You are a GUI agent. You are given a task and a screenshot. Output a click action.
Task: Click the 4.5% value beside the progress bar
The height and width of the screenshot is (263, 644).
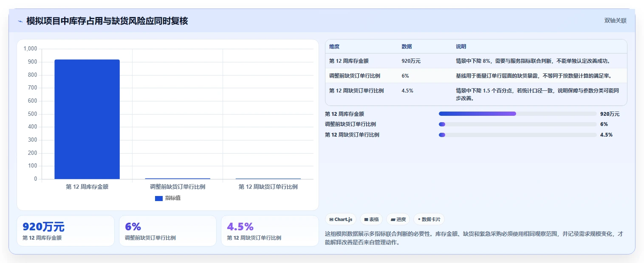[606, 135]
